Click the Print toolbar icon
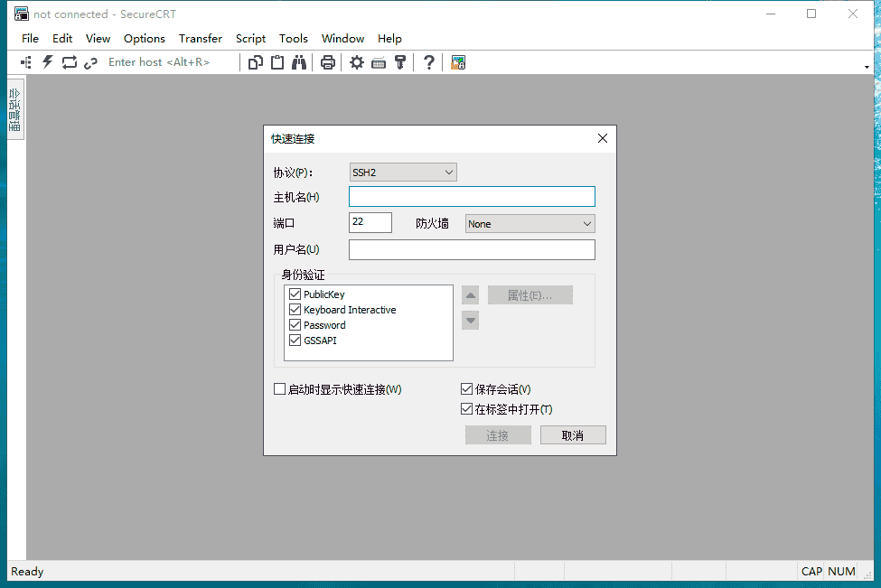 click(x=327, y=61)
